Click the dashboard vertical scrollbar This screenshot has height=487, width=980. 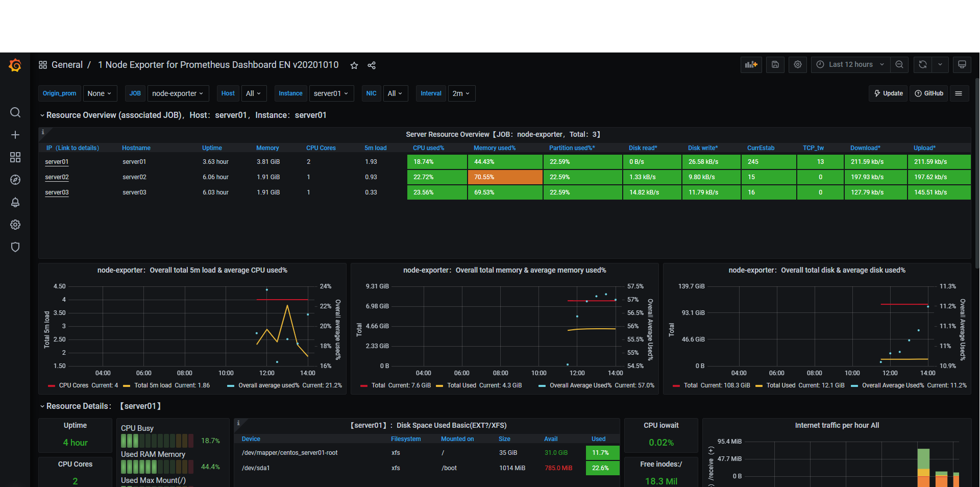(977, 174)
